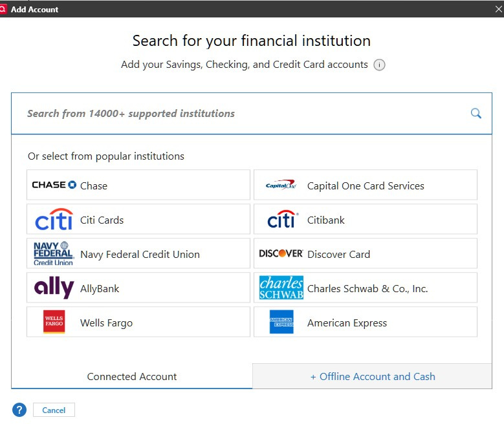Image resolution: width=504 pixels, height=424 pixels.
Task: Click the info icon beside the subtitle
Action: (x=380, y=65)
